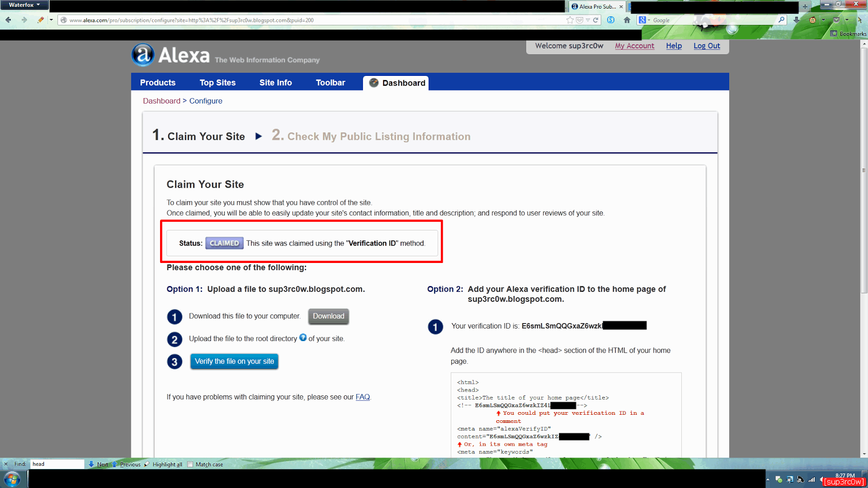Click the Dashboard breadcrumb link
Viewport: 868px width, 488px height.
tap(162, 101)
